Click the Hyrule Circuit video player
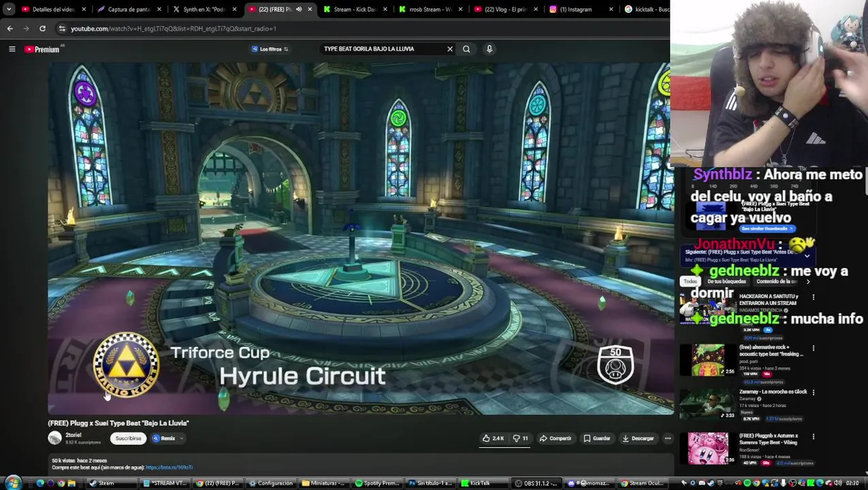Screen dimensions: 868x490 pos(361,238)
